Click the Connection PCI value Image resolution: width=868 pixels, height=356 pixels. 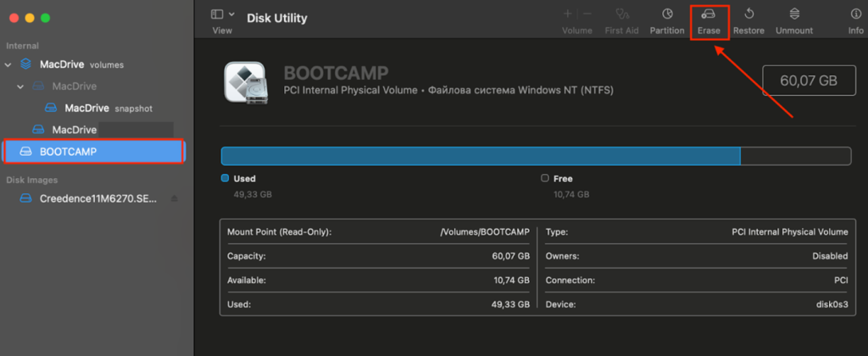(841, 281)
